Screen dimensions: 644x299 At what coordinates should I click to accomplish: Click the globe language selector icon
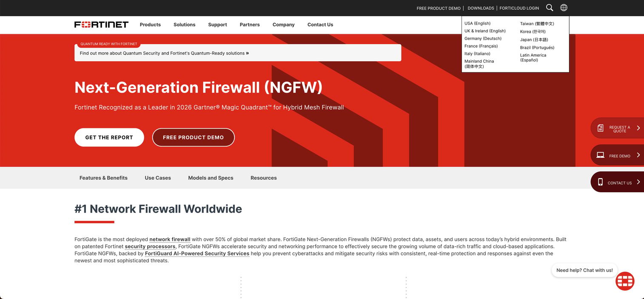pyautogui.click(x=564, y=8)
